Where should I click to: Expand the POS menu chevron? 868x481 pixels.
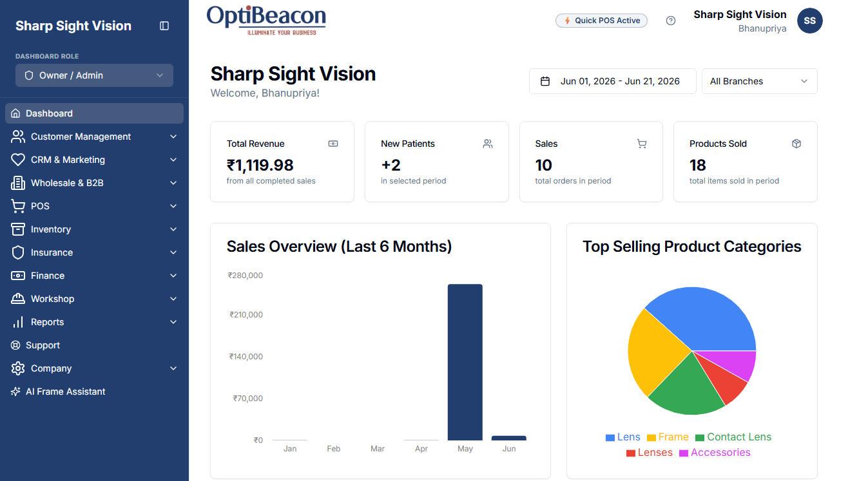click(x=173, y=206)
